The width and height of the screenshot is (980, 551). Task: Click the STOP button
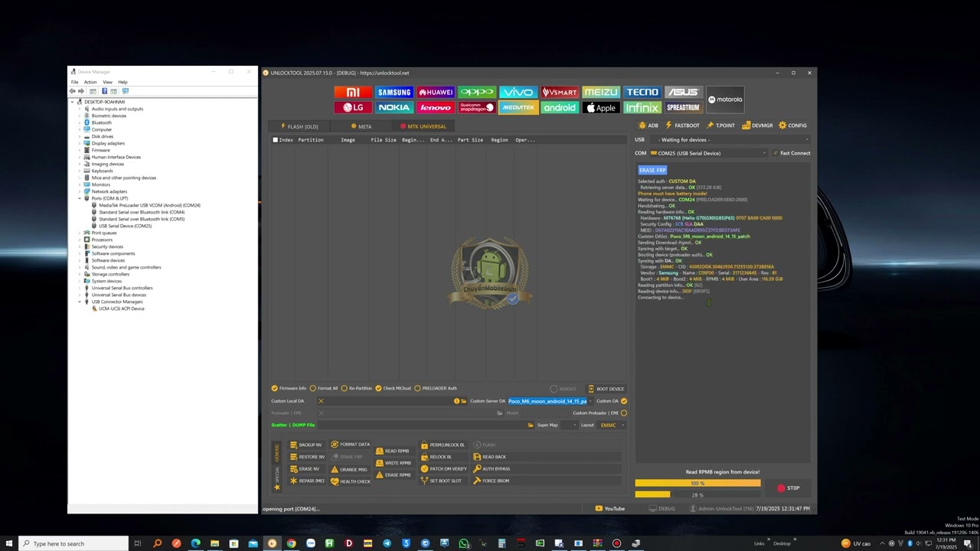(789, 488)
